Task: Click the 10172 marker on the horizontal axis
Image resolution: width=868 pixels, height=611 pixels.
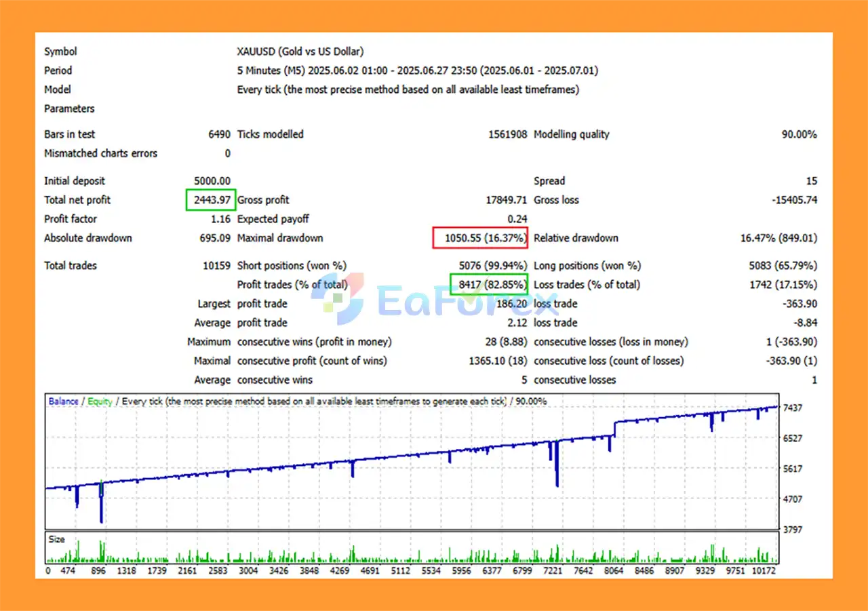Action: 763,571
